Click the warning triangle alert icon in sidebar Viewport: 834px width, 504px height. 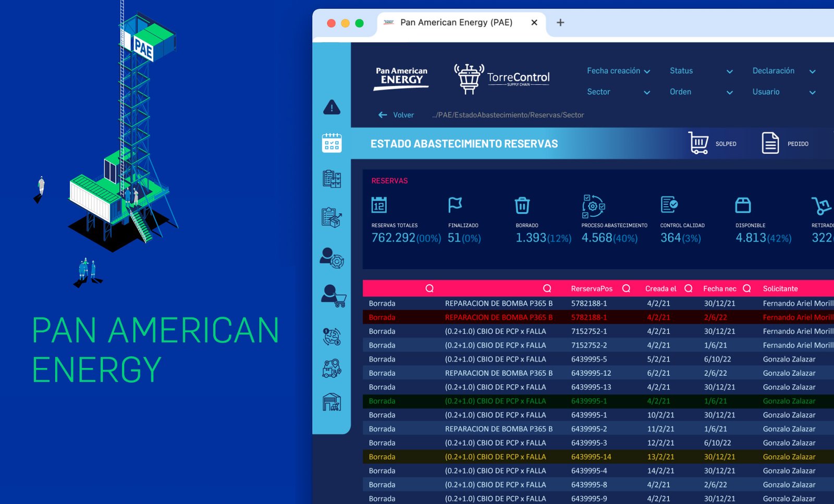pos(332,107)
